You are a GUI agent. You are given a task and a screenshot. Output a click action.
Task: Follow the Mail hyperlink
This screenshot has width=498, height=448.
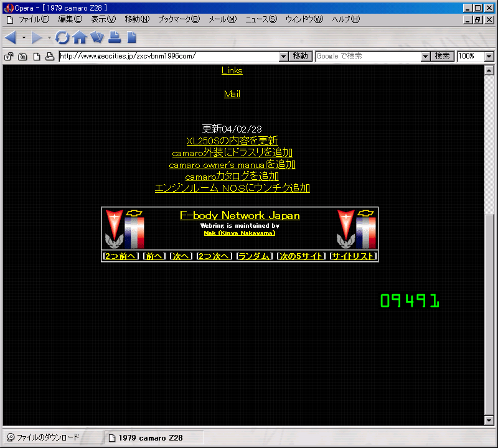pos(232,94)
